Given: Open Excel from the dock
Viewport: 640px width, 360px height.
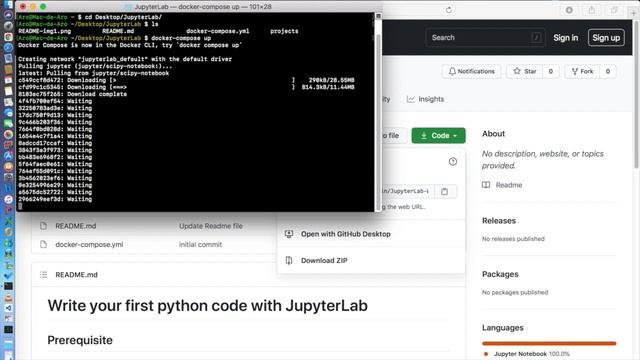Looking at the screenshot, I should 8,221.
